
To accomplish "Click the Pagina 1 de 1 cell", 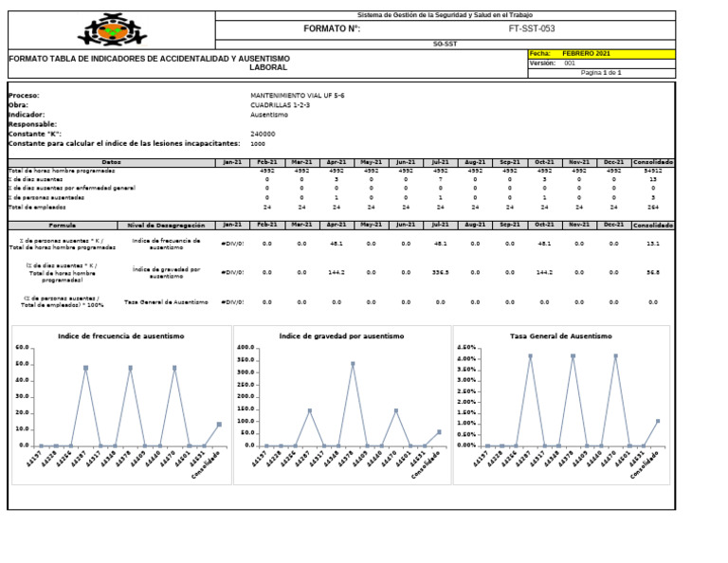I will pos(601,73).
